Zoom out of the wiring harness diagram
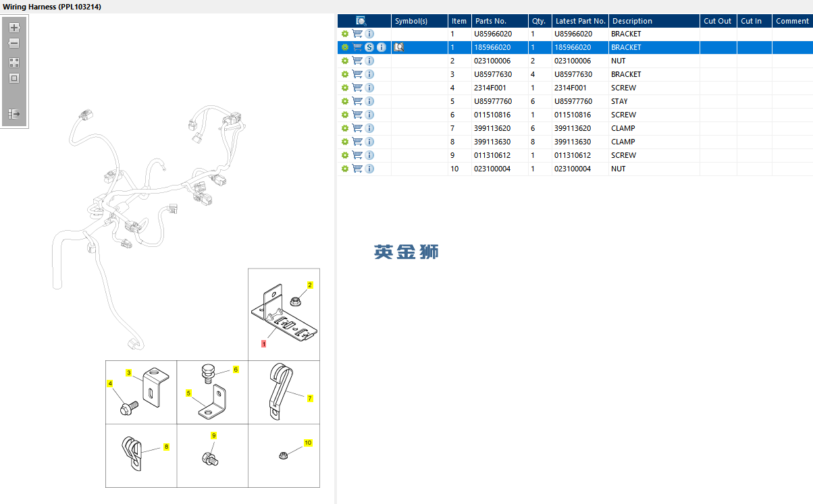813x504 pixels. [14, 43]
